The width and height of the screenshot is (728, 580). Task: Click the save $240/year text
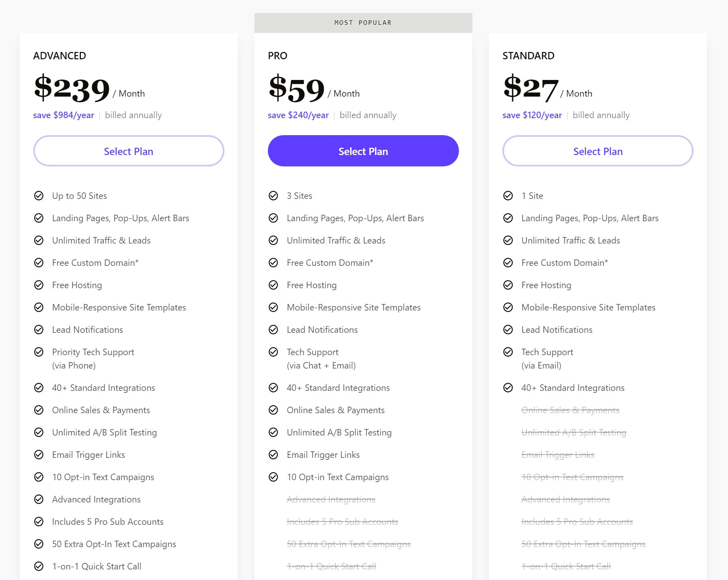(298, 115)
